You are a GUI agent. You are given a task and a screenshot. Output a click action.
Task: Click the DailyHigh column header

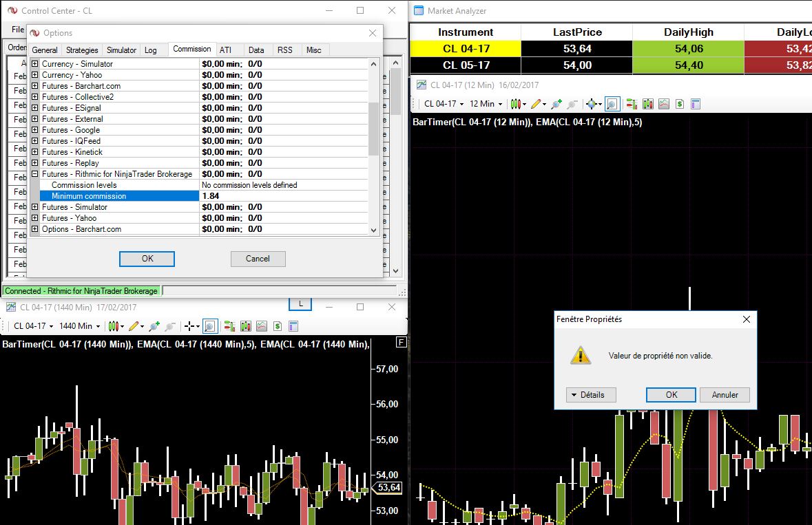[x=688, y=32]
